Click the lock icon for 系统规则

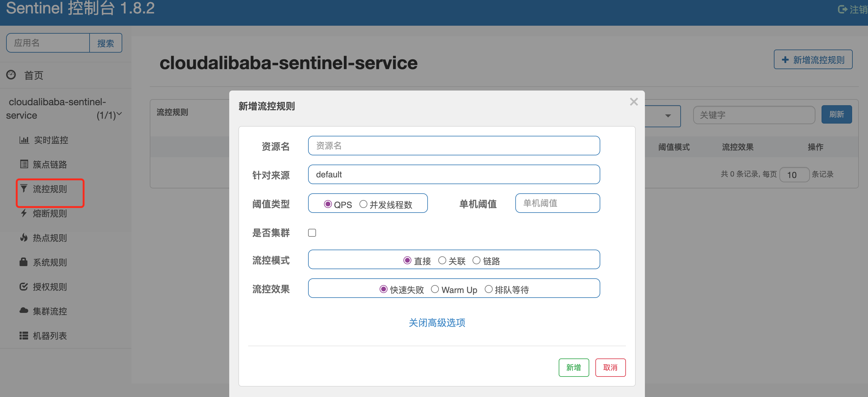[24, 262]
